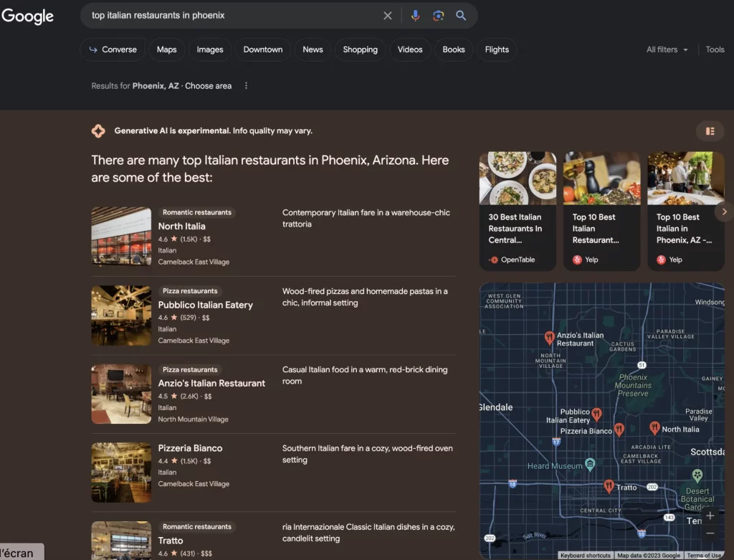Click Pizza restaurants tag above Anzio's Italian Restaurant
The width and height of the screenshot is (734, 560).
tap(190, 369)
